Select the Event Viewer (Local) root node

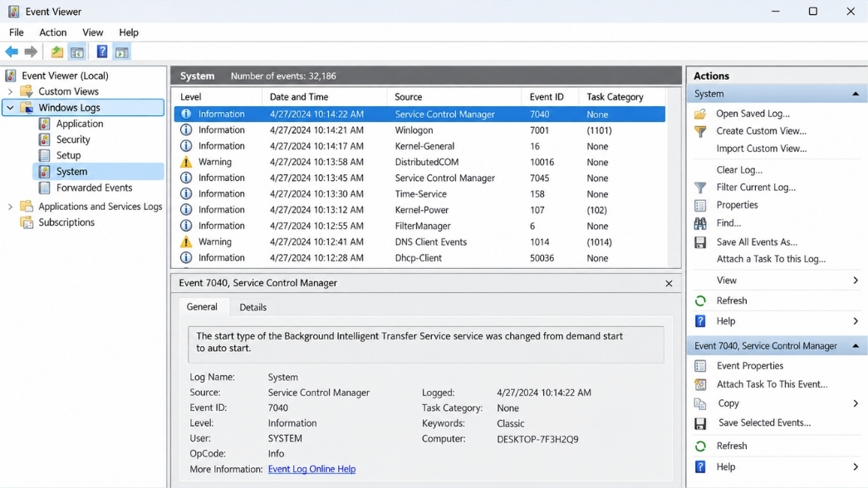tap(65, 76)
